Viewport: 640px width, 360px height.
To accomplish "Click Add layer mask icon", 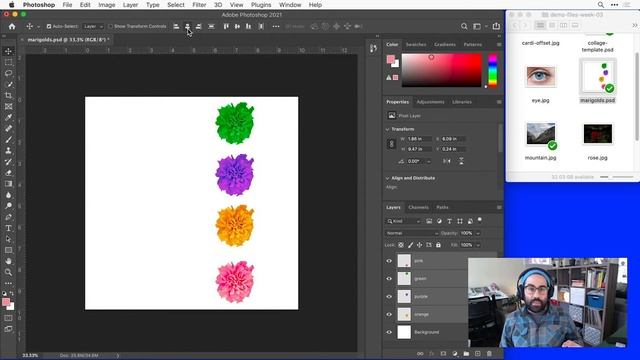I will tap(443, 353).
